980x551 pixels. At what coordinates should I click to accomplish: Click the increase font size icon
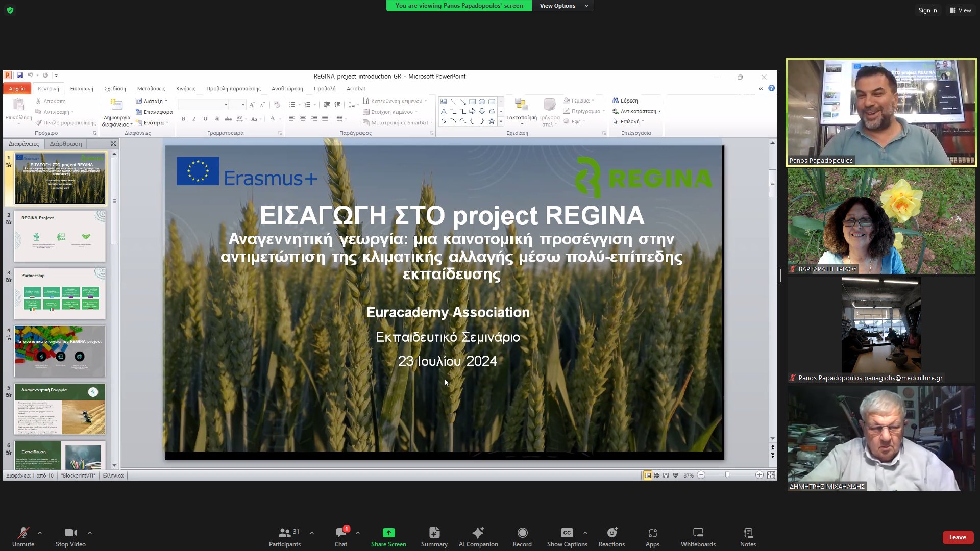[252, 105]
